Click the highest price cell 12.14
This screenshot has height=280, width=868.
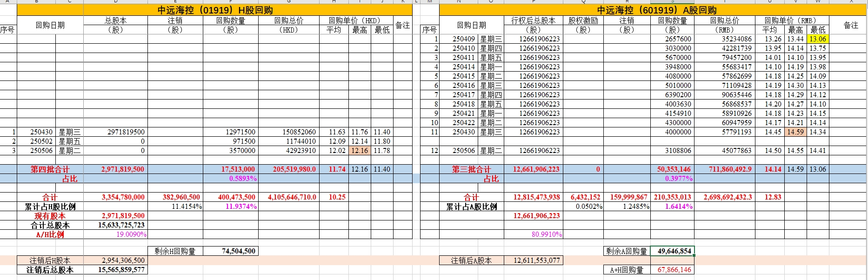coord(360,141)
